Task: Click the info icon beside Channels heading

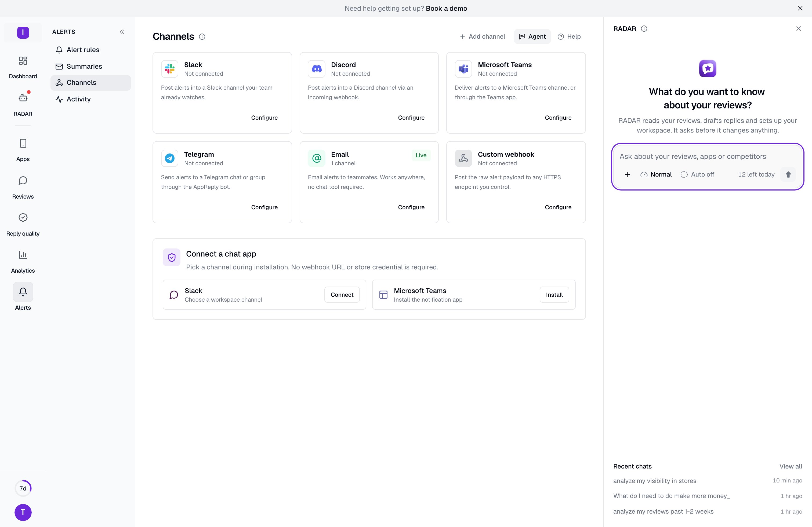Action: (x=202, y=37)
